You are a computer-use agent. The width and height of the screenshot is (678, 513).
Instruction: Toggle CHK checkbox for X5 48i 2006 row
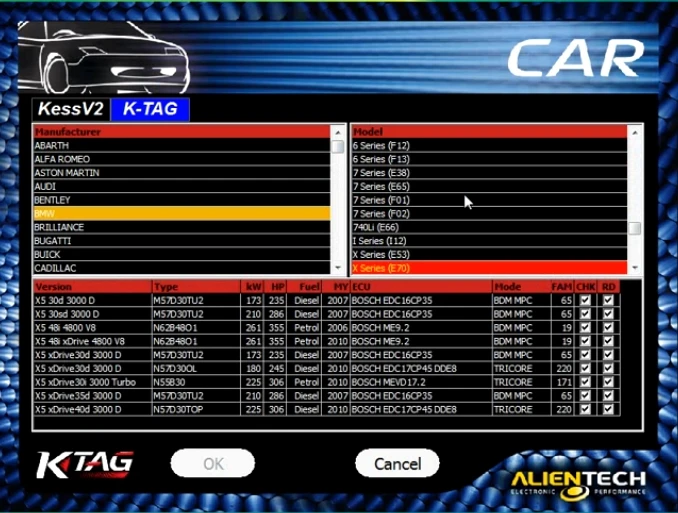point(585,327)
